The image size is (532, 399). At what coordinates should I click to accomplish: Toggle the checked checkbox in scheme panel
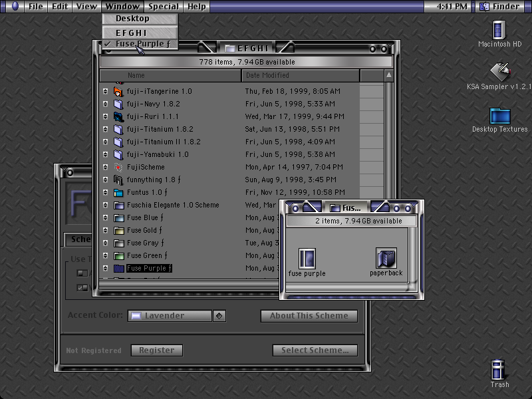pos(82,288)
